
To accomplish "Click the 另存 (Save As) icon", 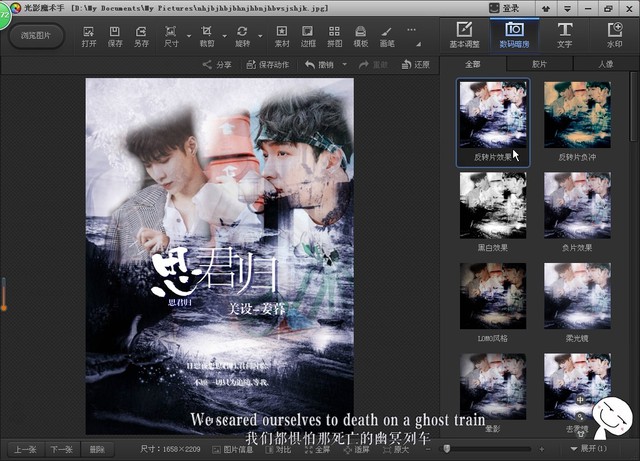I will tap(141, 36).
